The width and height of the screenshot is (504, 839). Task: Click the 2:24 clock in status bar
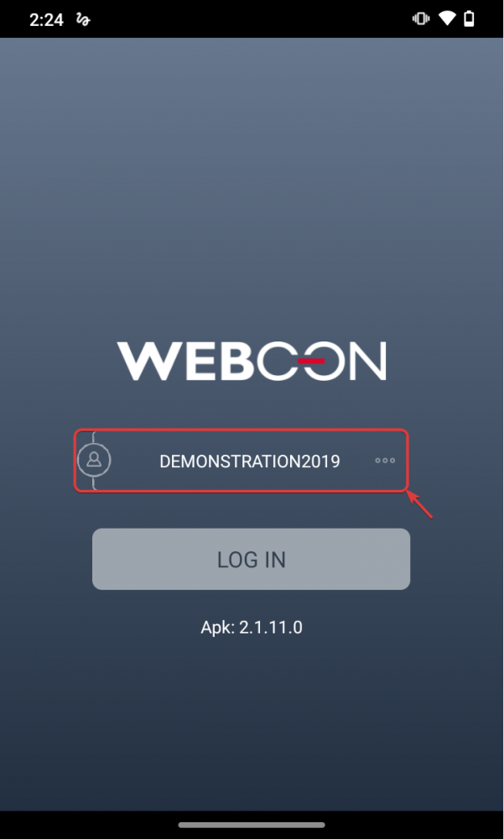click(46, 20)
